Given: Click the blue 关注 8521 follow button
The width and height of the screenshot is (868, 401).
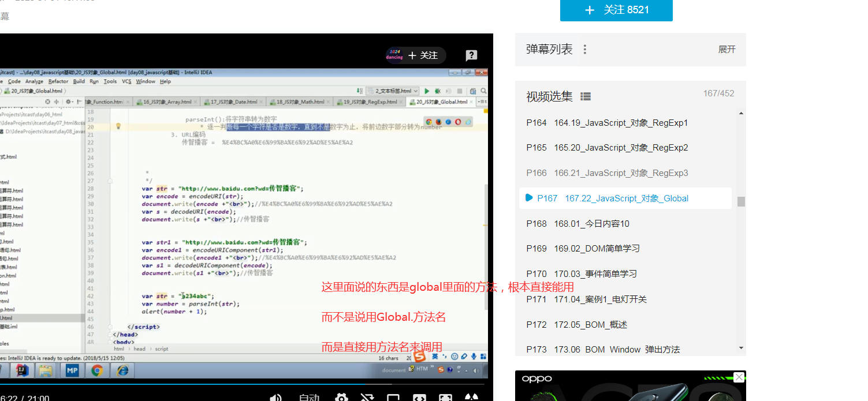Looking at the screenshot, I should point(616,10).
